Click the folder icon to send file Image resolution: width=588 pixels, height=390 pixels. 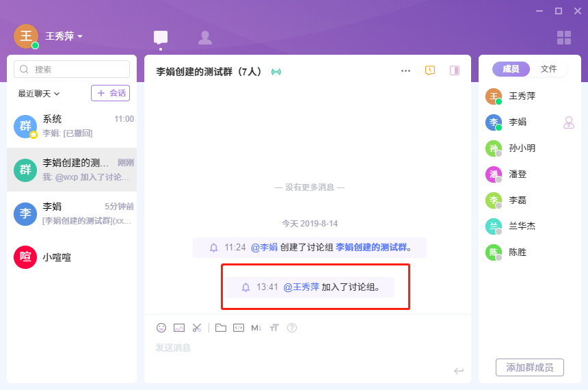point(220,328)
